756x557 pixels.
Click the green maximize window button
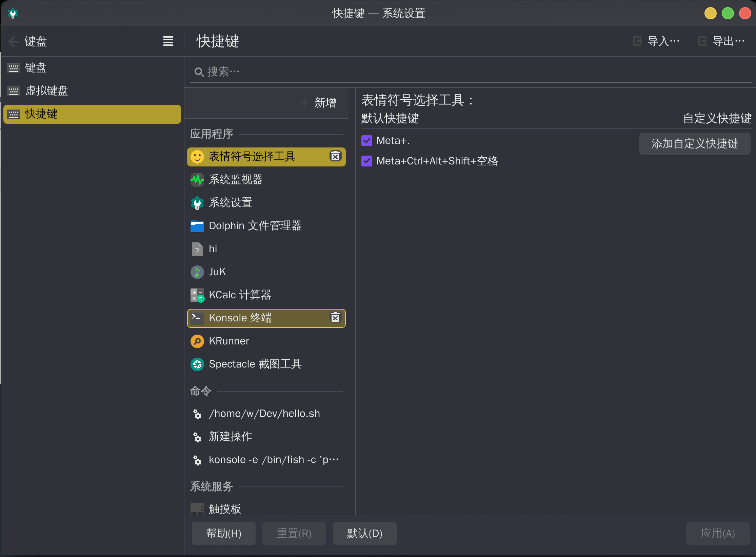728,14
